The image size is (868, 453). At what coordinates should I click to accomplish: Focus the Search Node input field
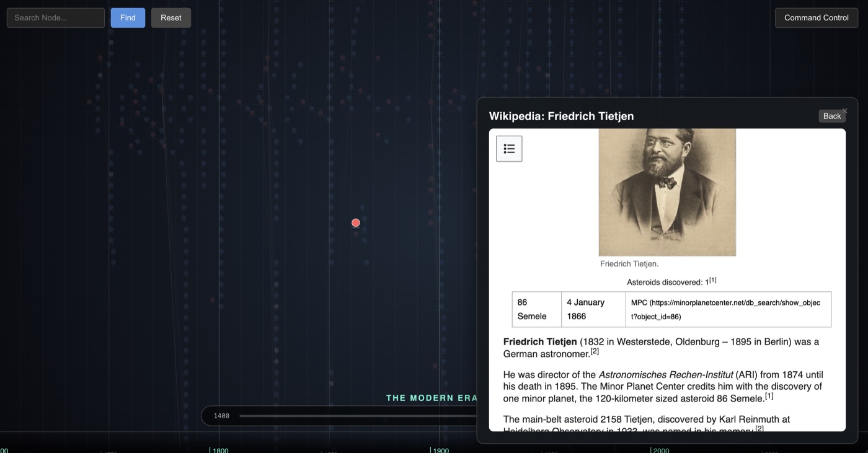pyautogui.click(x=56, y=18)
